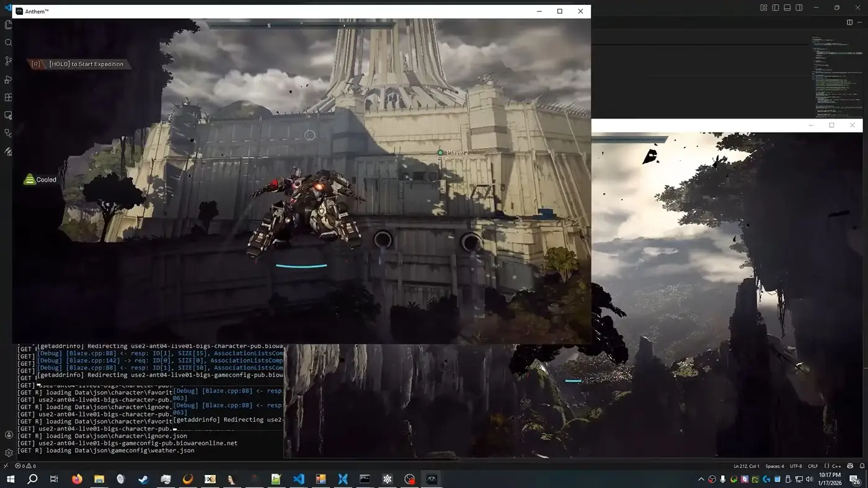
Task: Click Player 2 marker in Anthem window
Action: [x=453, y=153]
